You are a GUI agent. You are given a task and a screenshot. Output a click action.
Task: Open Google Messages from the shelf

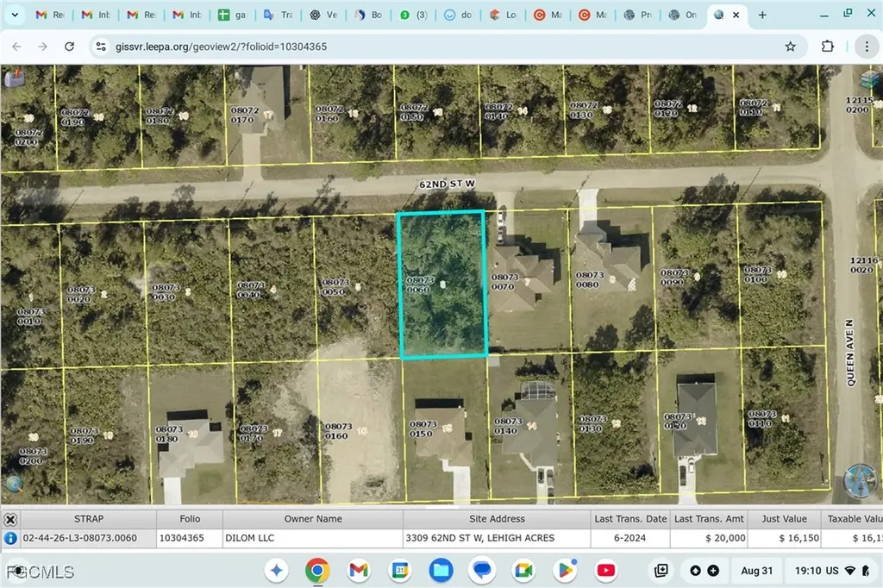pos(482,570)
